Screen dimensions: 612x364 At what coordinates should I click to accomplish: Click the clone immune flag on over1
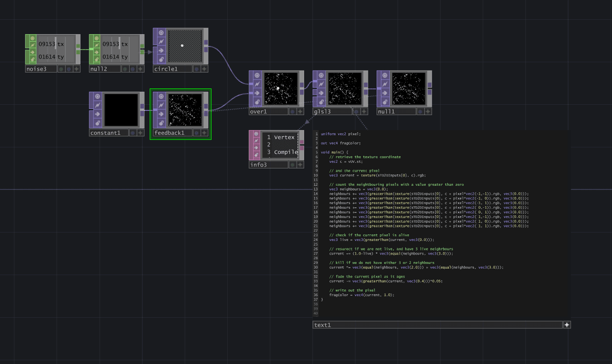tap(256, 84)
